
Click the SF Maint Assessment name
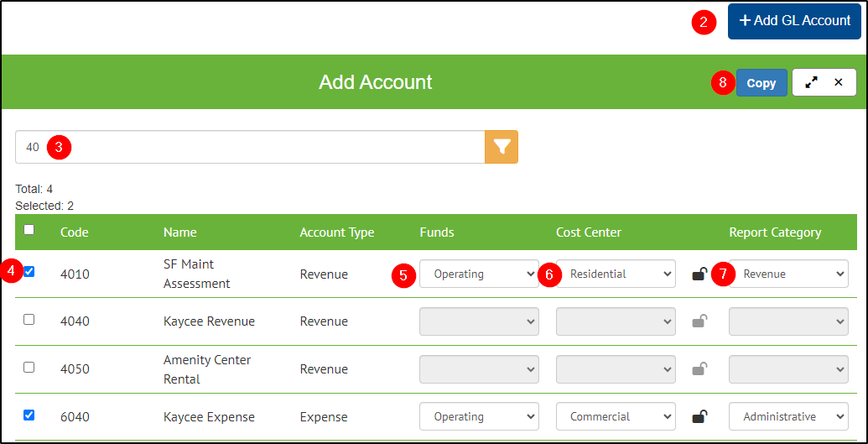click(x=196, y=274)
